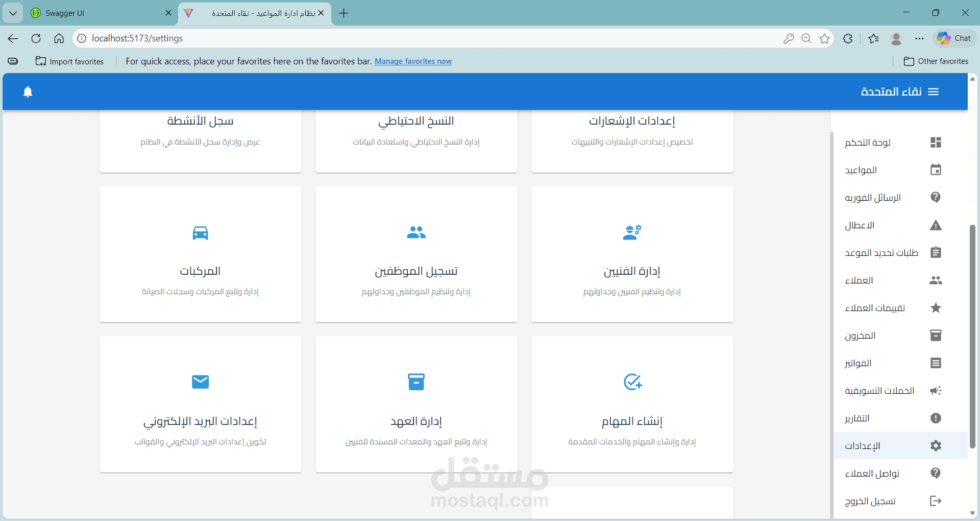Open the سجل الأنشطة settings card
980x521 pixels.
[200, 141]
